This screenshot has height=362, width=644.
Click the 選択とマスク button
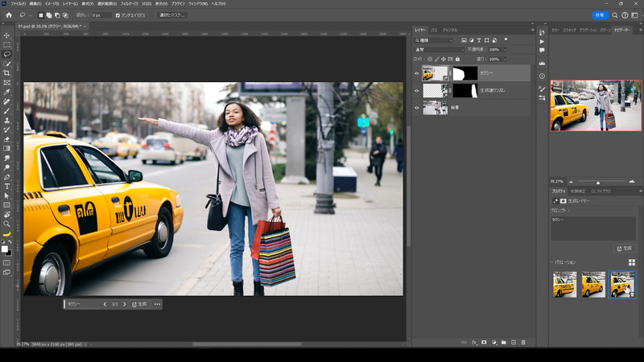[171, 15]
